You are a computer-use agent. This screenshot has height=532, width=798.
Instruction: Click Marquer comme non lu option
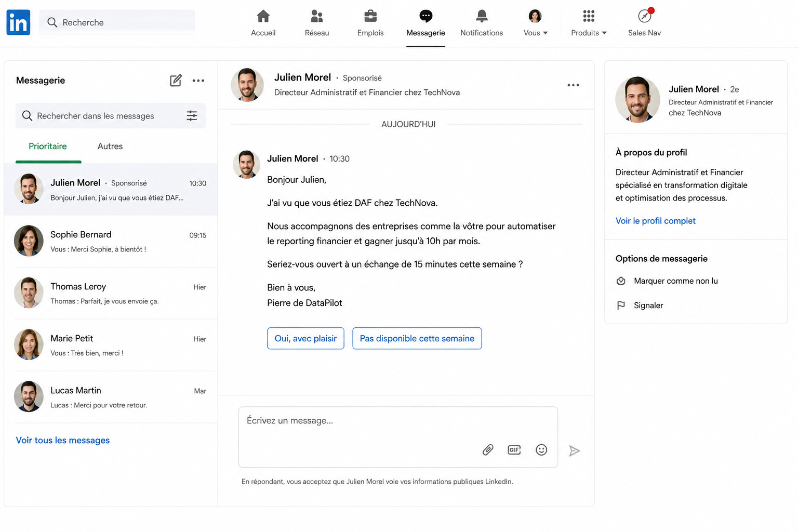676,281
